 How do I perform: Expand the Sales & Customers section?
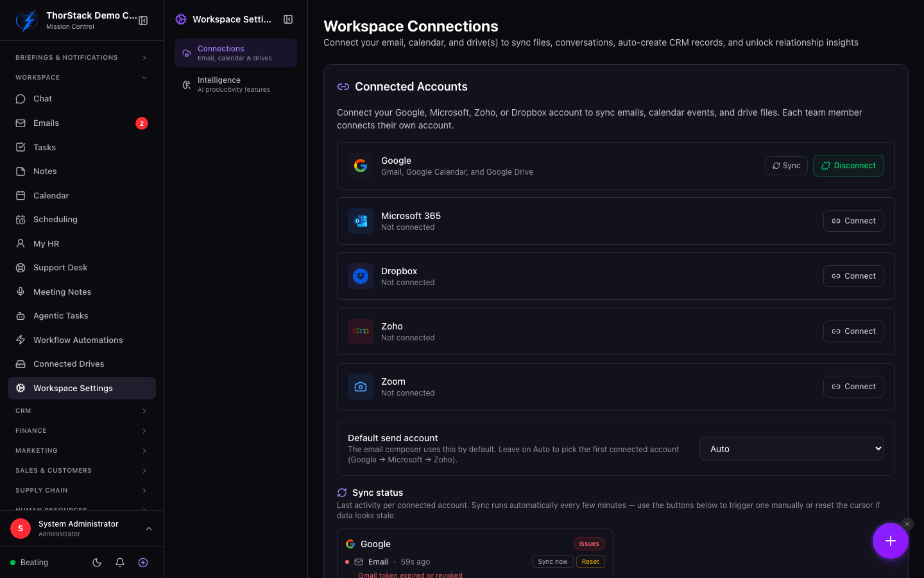point(81,471)
